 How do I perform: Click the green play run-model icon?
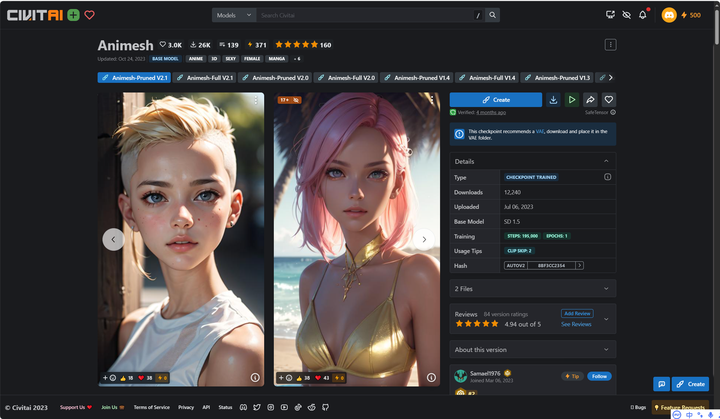tap(572, 100)
